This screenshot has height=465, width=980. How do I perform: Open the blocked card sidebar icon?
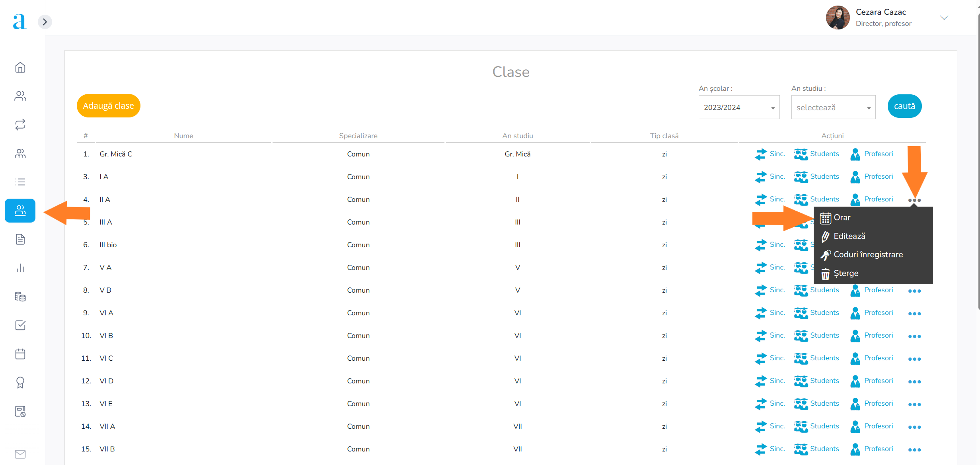[x=20, y=411]
